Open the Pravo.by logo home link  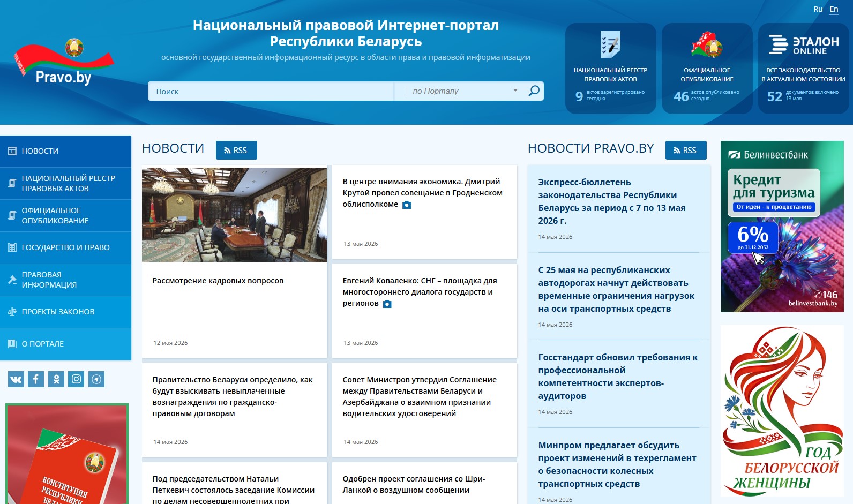tap(64, 62)
